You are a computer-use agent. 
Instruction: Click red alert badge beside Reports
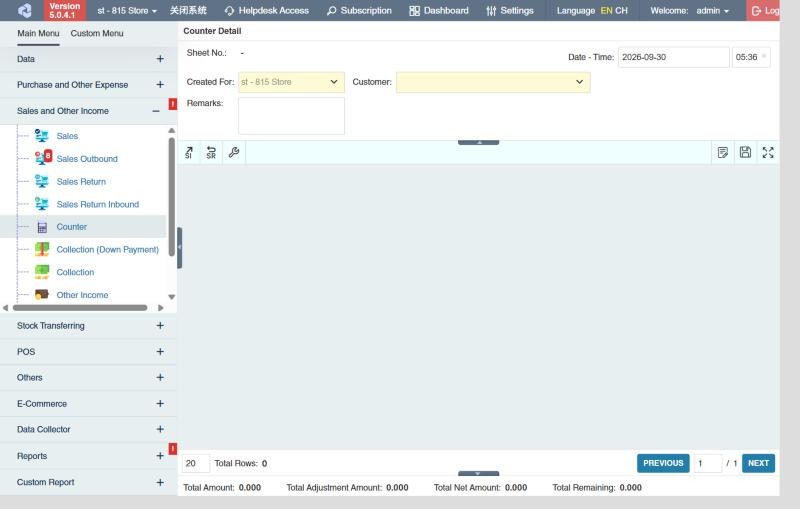pos(172,449)
